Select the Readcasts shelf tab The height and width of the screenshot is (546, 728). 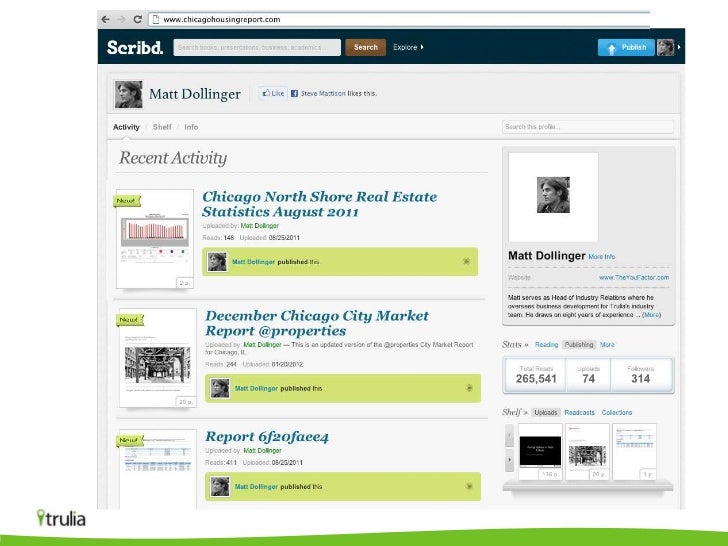(579, 412)
